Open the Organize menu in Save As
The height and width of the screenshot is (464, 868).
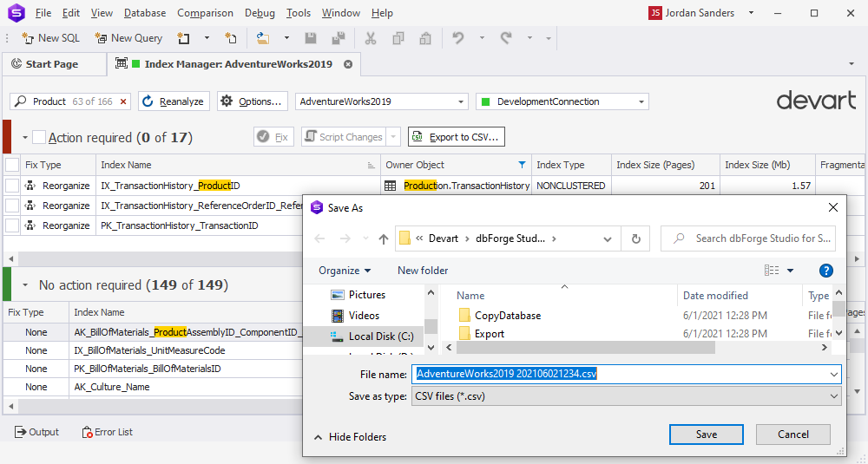(345, 271)
